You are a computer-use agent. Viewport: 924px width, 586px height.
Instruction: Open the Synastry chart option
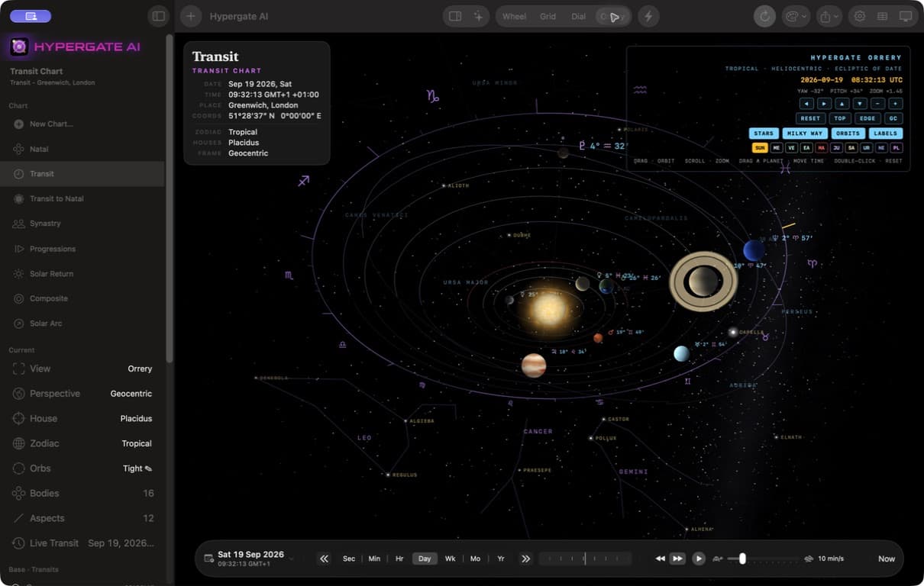[82, 224]
